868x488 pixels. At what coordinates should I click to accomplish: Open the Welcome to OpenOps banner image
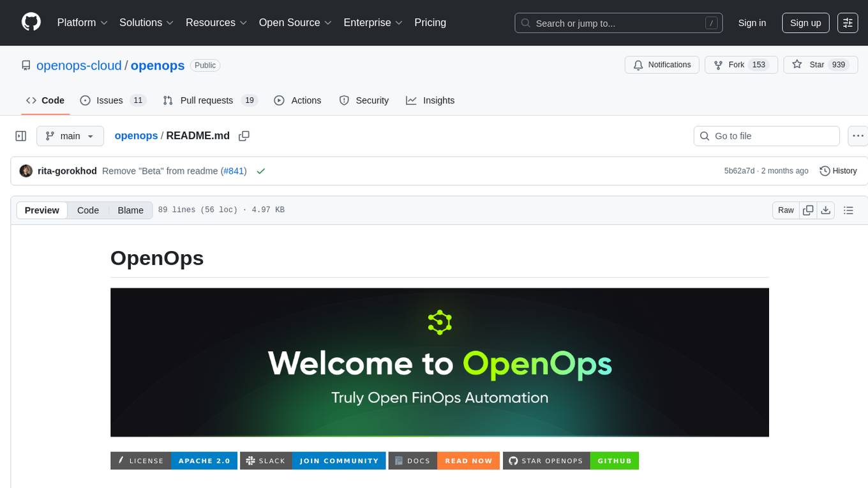pyautogui.click(x=440, y=362)
